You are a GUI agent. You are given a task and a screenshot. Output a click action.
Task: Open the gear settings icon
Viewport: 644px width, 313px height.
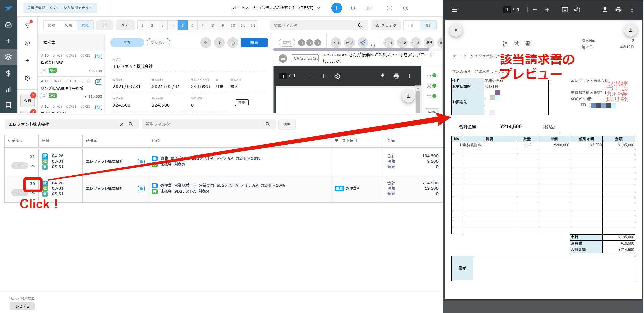27,78
